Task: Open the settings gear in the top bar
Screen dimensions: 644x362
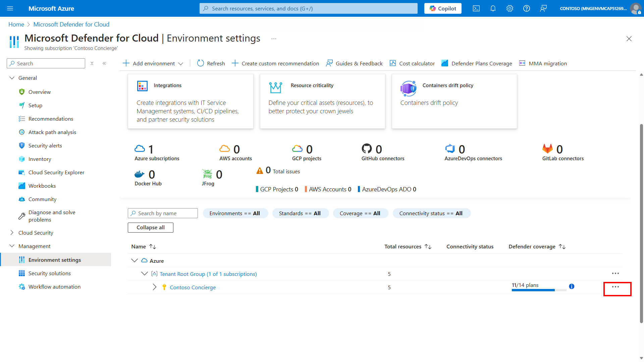Action: (509, 8)
